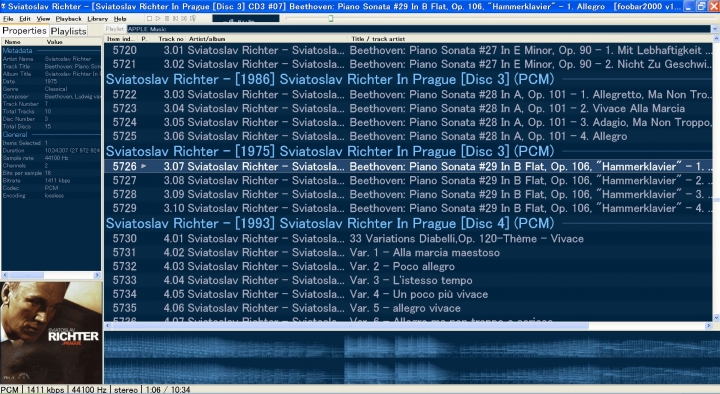The width and height of the screenshot is (720, 394).
Task: Click the Sample rate 44100 Hz row
Action: coord(51,158)
